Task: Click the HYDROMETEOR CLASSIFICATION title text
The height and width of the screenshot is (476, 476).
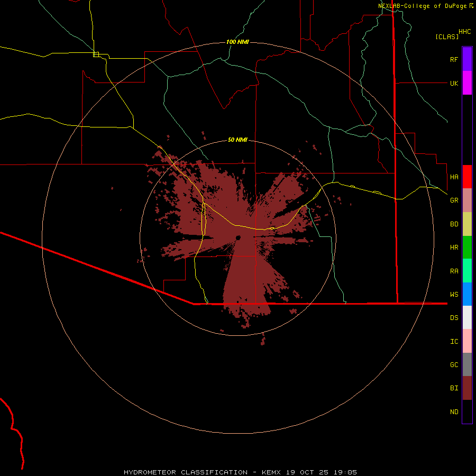Action: (x=186, y=472)
